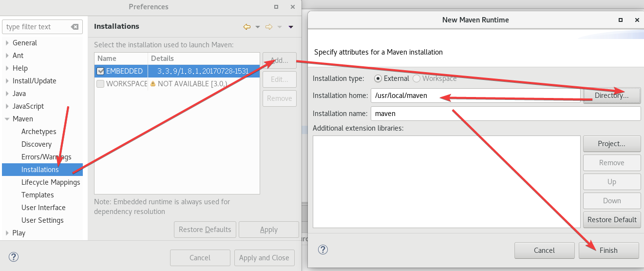Select the Workspace installation type radio

pos(417,78)
